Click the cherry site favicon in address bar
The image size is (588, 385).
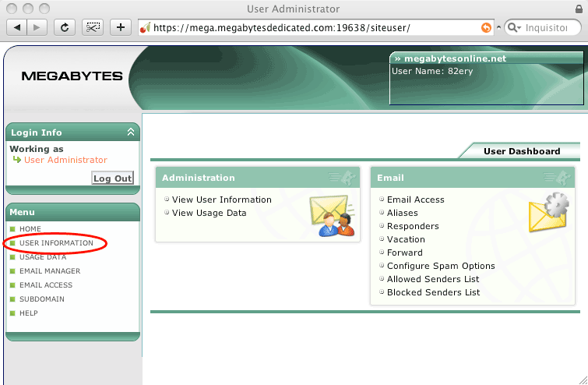pyautogui.click(x=145, y=27)
